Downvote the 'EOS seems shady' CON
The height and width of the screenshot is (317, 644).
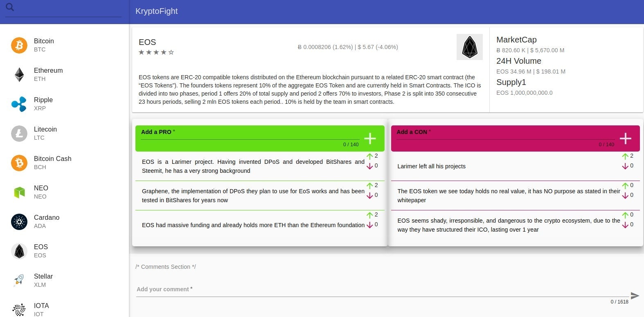click(625, 225)
